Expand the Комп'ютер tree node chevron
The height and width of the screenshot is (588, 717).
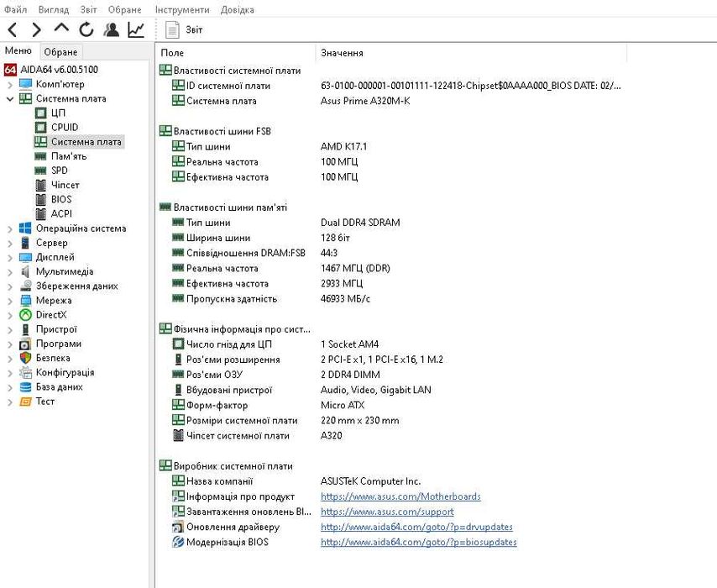click(x=10, y=85)
